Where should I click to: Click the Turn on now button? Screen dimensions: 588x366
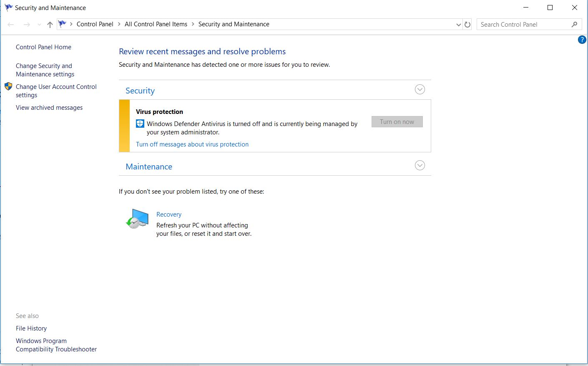click(x=397, y=122)
